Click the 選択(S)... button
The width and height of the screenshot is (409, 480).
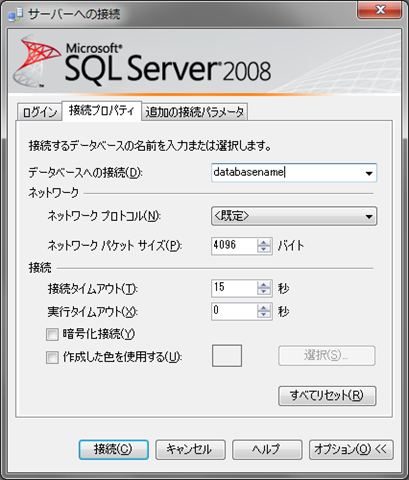point(327,356)
